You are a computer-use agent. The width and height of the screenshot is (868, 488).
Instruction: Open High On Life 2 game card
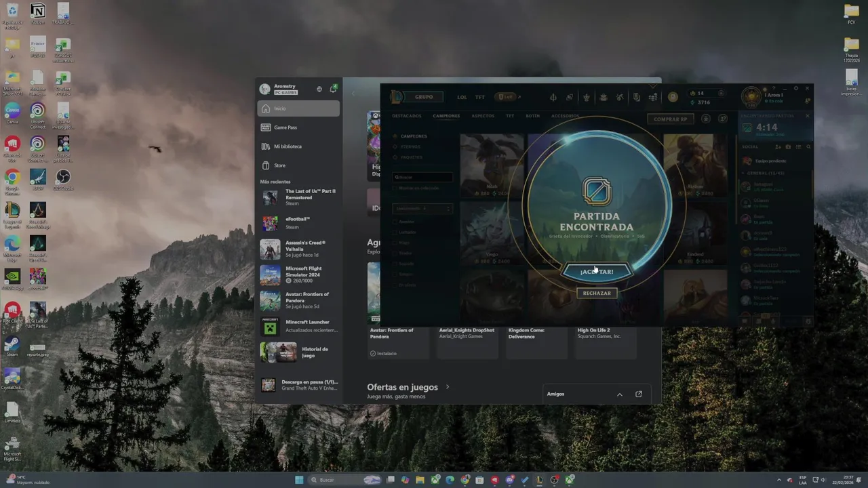(606, 342)
